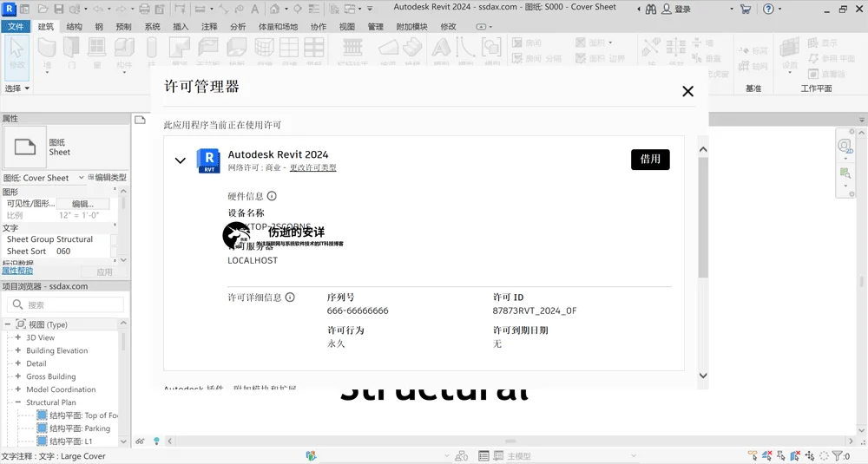Select the 窗 (Window) tool in ribbon
The height and width of the screenshot is (464, 868).
point(97,53)
